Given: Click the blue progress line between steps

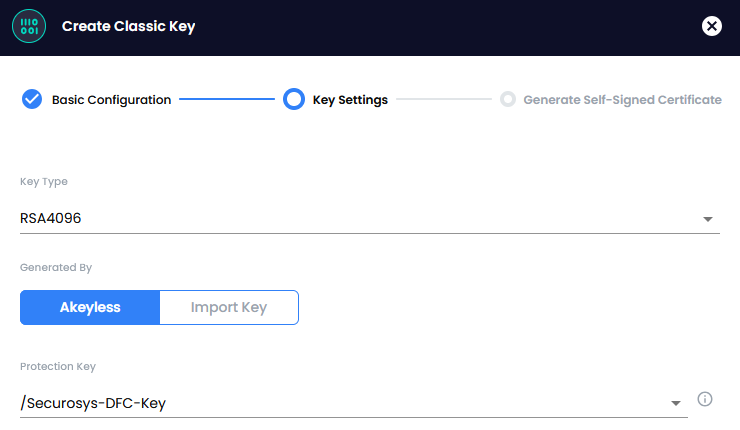Looking at the screenshot, I should 226,99.
